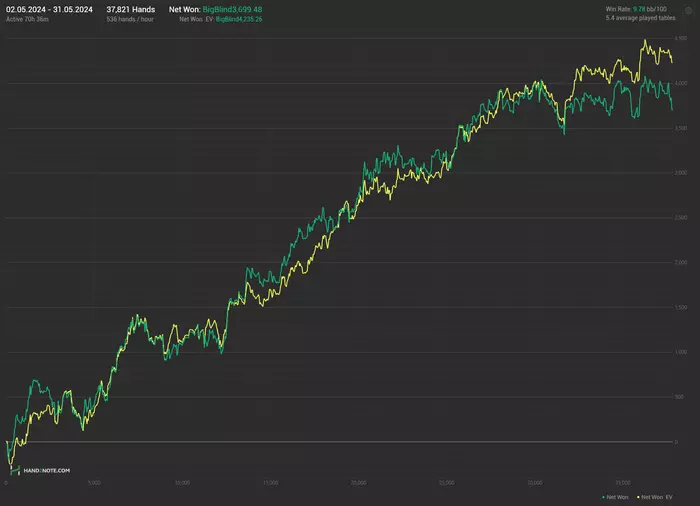Click the 37,821 Hands total

(131, 9)
